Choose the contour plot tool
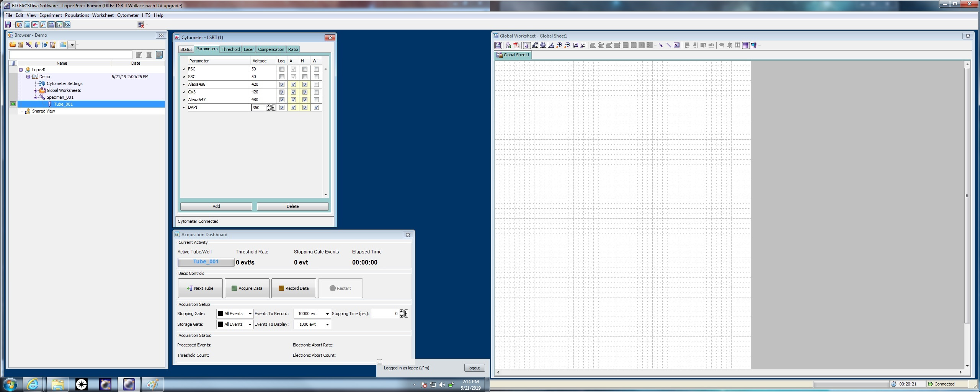The height and width of the screenshot is (392, 980). click(x=542, y=45)
